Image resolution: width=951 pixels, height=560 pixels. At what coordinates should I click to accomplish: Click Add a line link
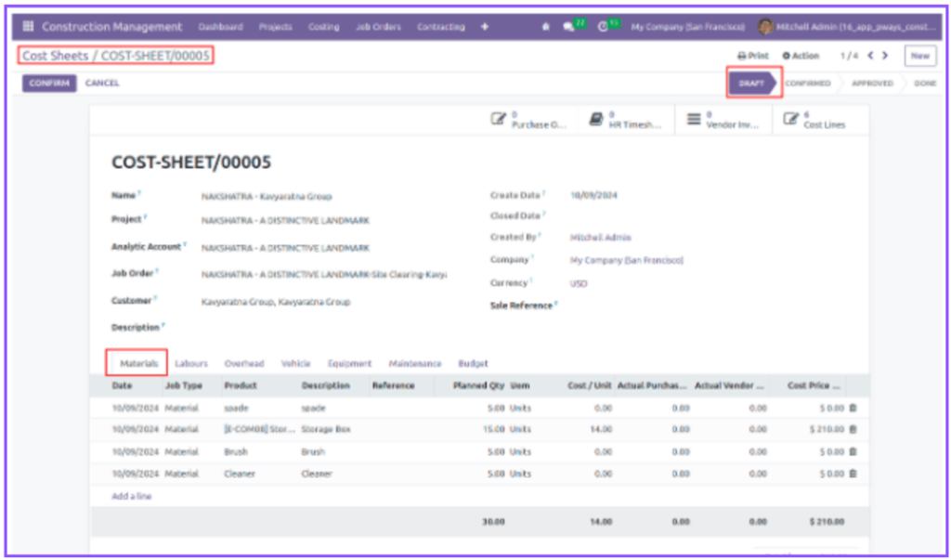pyautogui.click(x=132, y=496)
